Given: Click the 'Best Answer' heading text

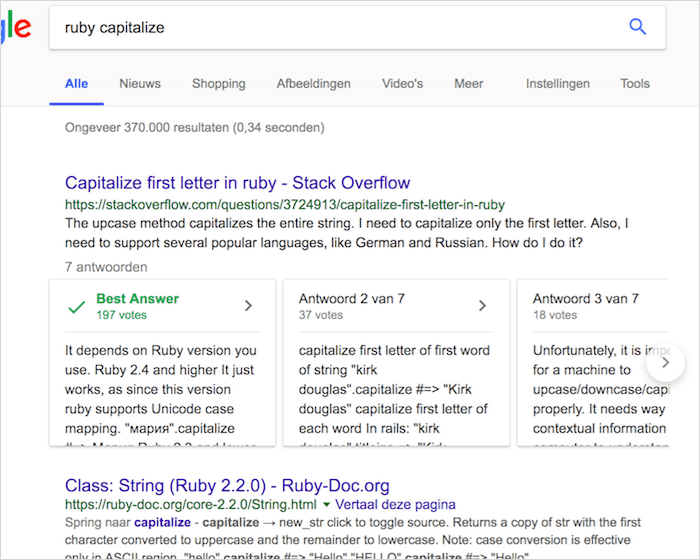Looking at the screenshot, I should coord(138,299).
